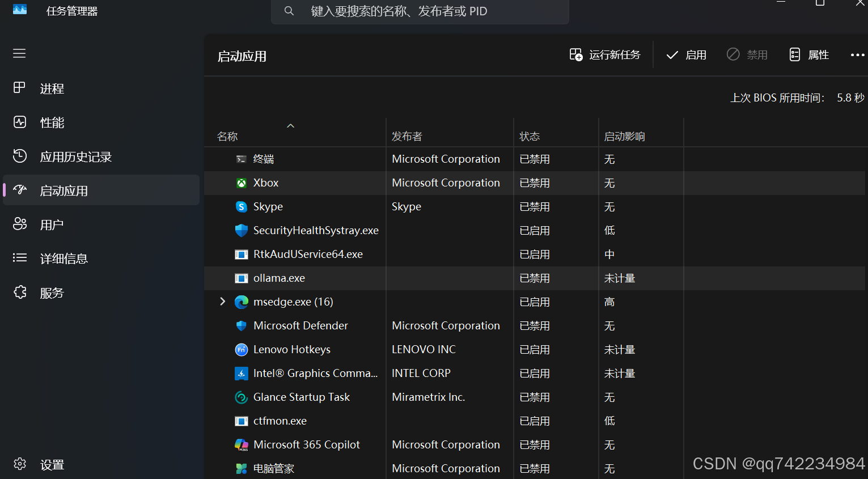Image resolution: width=868 pixels, height=479 pixels.
Task: Open the 用户 tab
Action: [101, 224]
